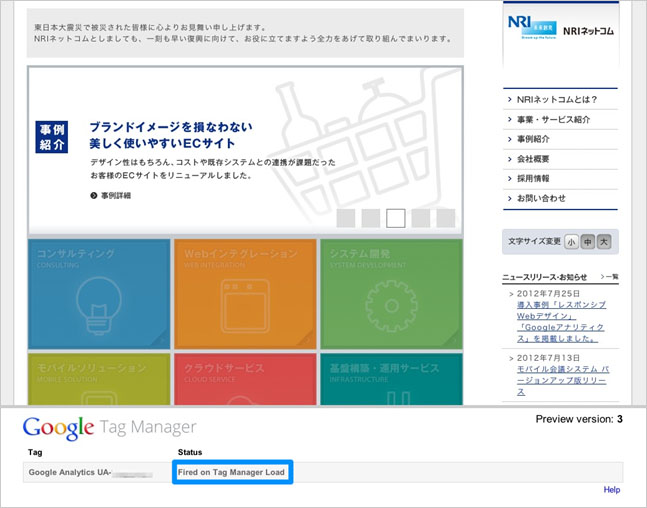The height and width of the screenshot is (508, 647).
Task: Open the teal Infrastructure service tile
Action: [391, 378]
